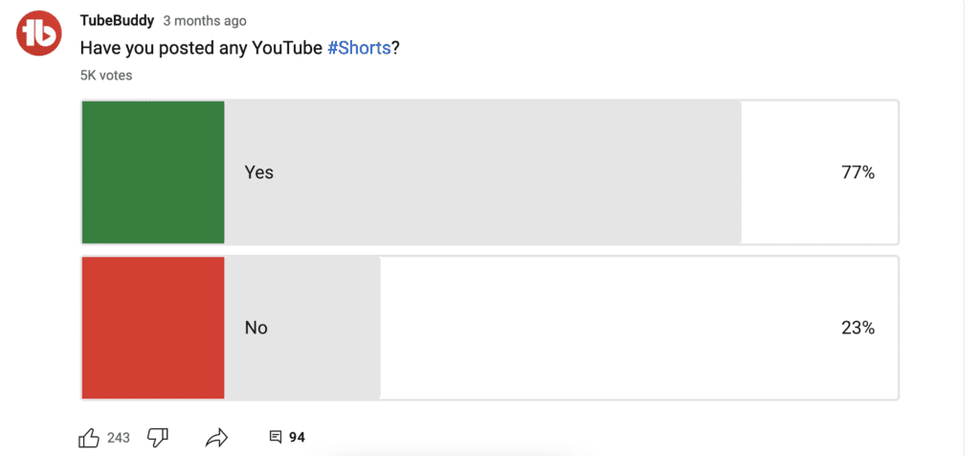Open comments via the comment icon
Viewport: 980px width, 456px height.
[x=276, y=438]
